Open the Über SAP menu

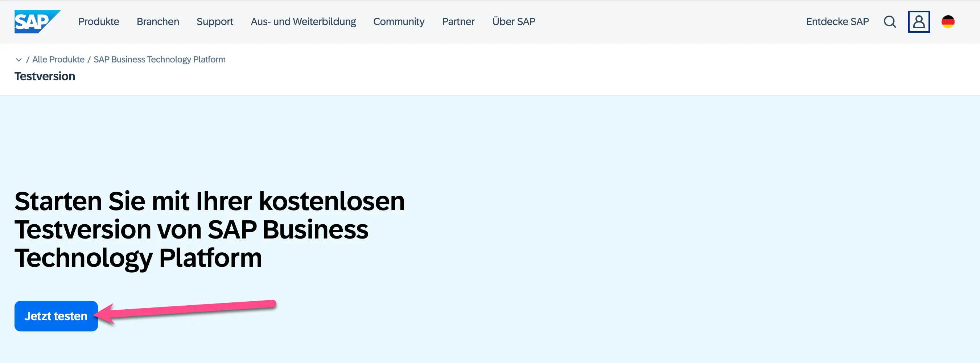coord(514,22)
